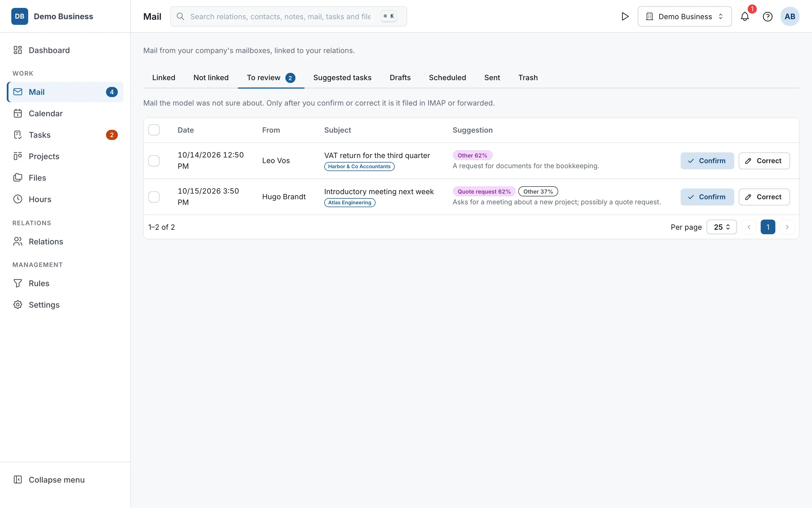
Task: Switch to the Not linked tab
Action: pyautogui.click(x=211, y=78)
